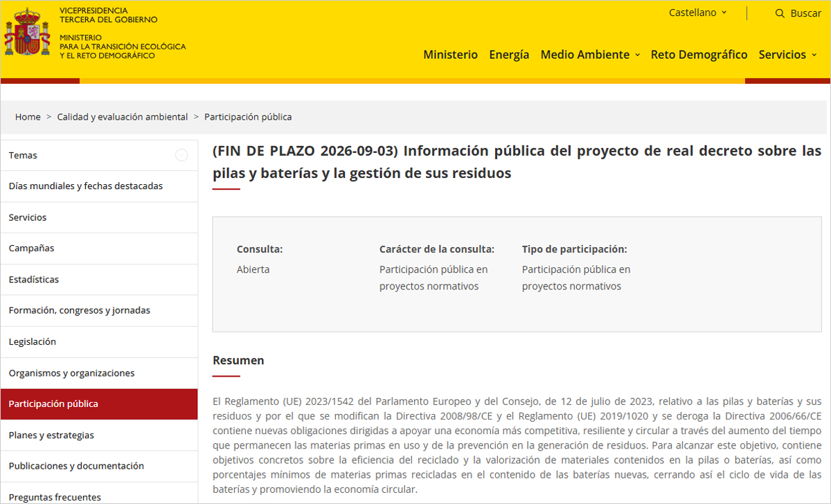
Task: Go to Home breadcrumb
Action: point(28,117)
